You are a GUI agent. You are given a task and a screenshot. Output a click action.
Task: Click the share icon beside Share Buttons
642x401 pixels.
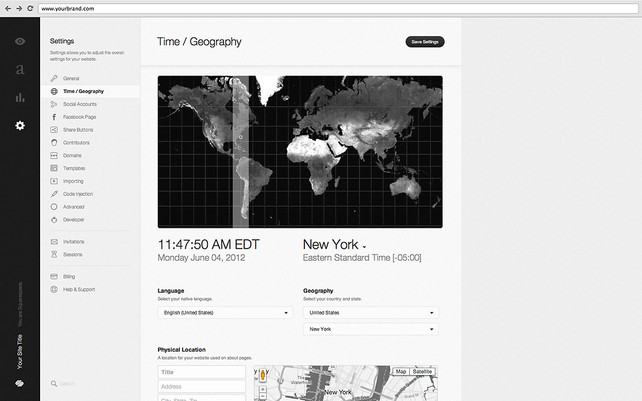(x=54, y=130)
